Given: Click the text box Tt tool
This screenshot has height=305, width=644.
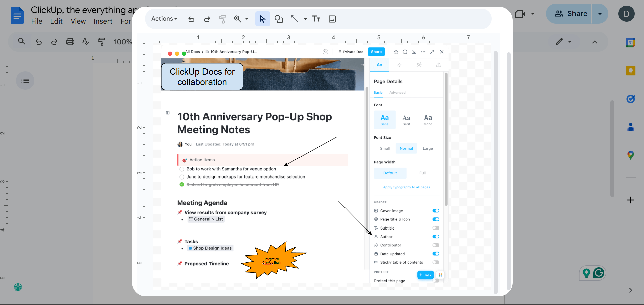Looking at the screenshot, I should (x=316, y=19).
